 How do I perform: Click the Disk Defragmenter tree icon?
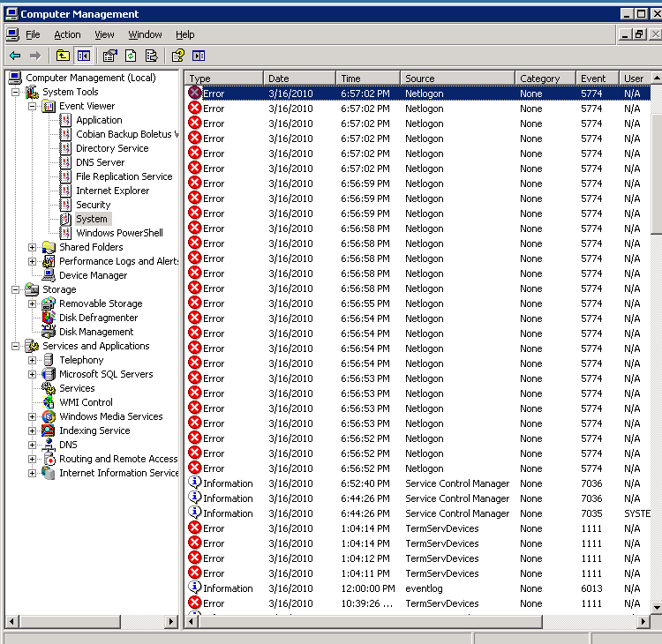[49, 318]
